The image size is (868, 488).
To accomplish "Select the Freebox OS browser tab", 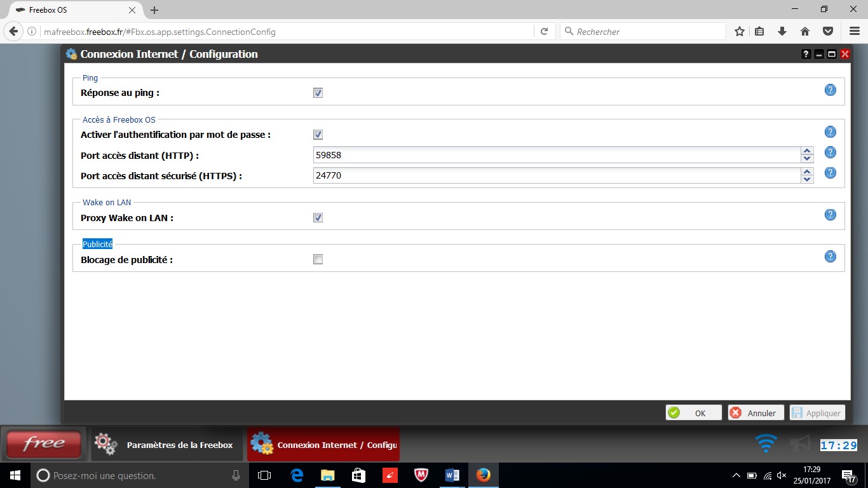I will click(75, 10).
